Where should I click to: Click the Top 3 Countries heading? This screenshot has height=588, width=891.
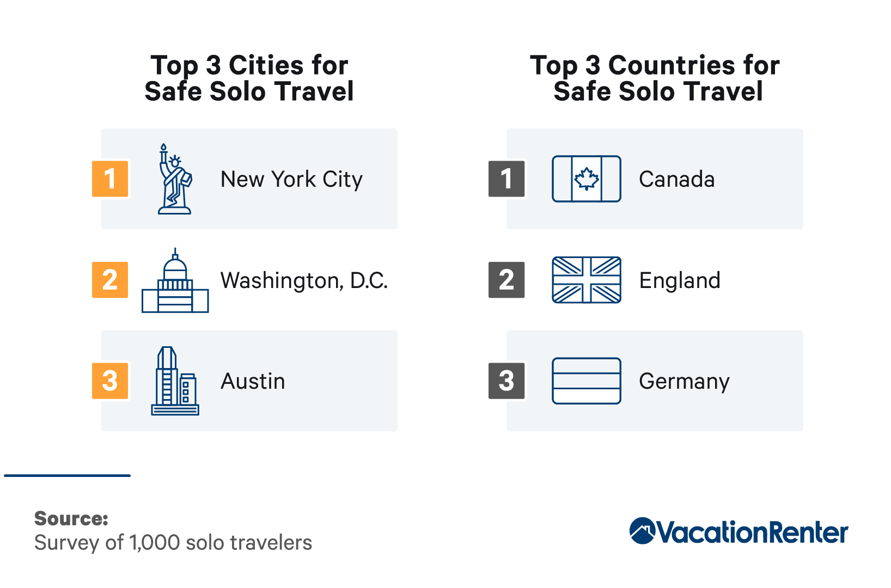coord(655,78)
